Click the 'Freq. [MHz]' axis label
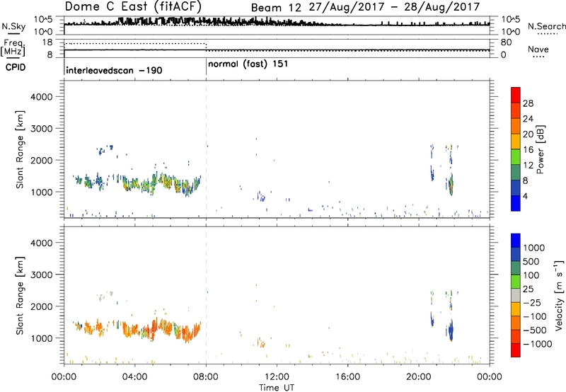566x392 pixels. point(13,47)
